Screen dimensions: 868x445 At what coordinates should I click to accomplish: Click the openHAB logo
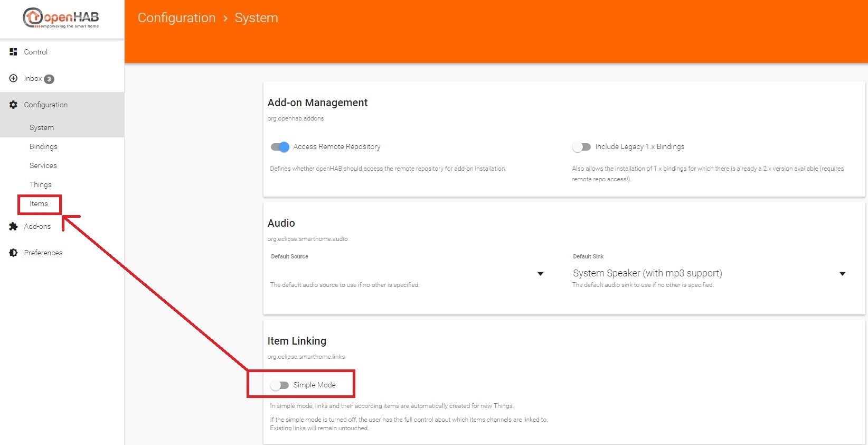coord(61,18)
